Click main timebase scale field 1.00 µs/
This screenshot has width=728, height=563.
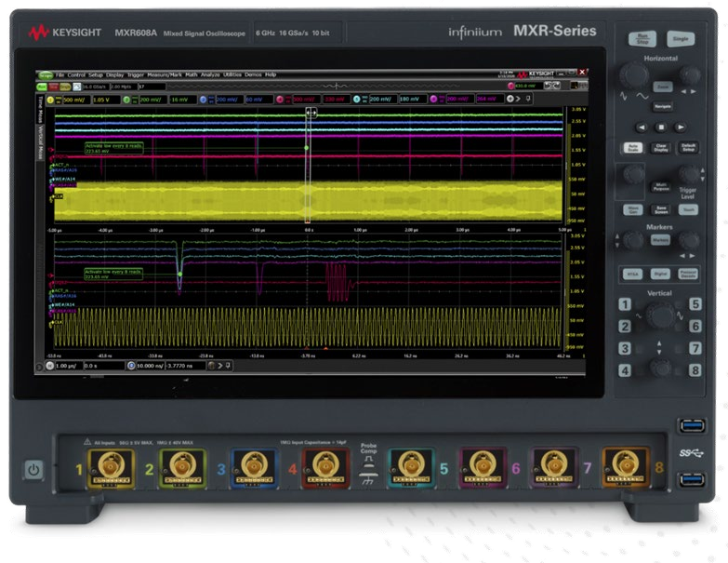[68, 366]
